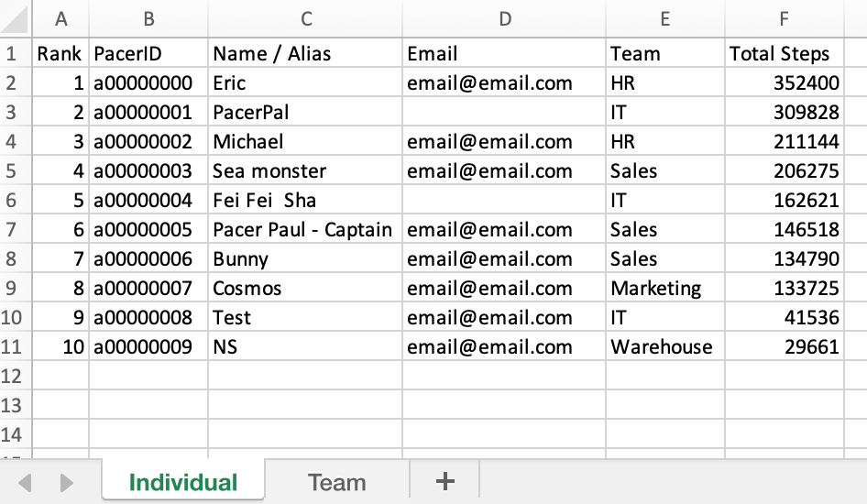Viewport: 867px width, 504px height.
Task: Click the Total Steps header cell
Action: (x=785, y=53)
